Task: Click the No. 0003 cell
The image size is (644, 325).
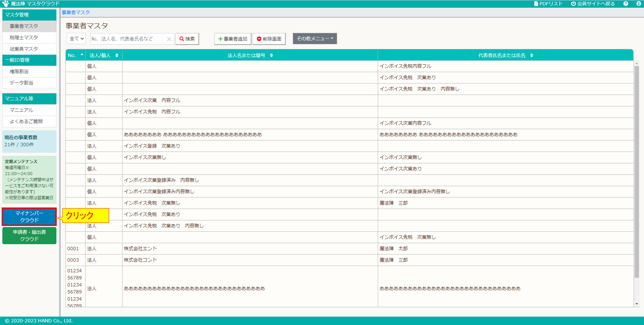Action: coord(76,260)
